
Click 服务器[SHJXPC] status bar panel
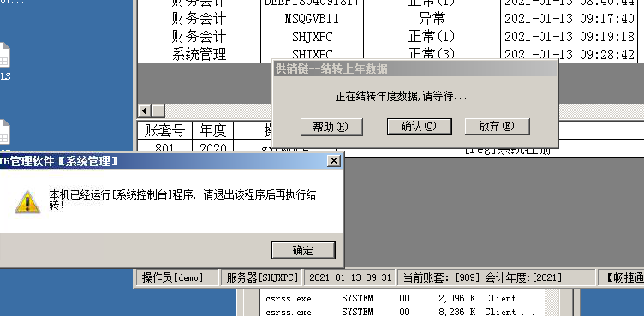click(x=262, y=277)
